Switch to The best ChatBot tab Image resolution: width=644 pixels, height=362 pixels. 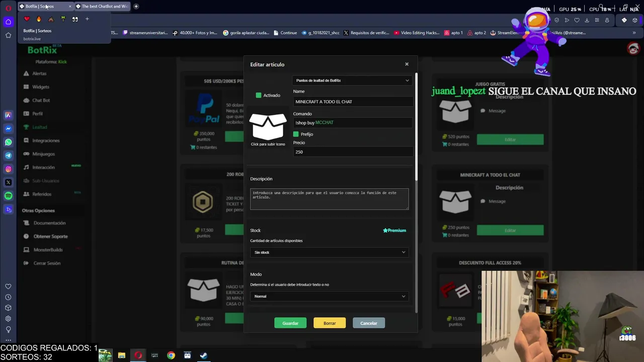pos(103,7)
